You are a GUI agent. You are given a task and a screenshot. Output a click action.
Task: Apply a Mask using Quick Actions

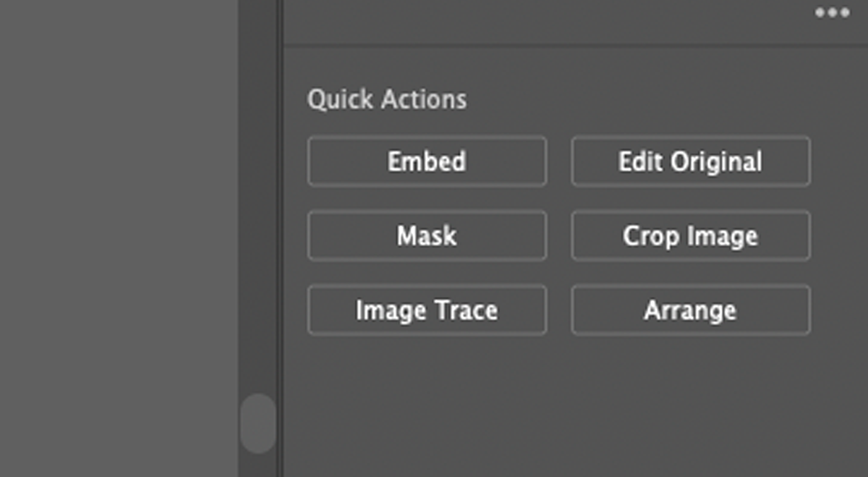tap(427, 235)
